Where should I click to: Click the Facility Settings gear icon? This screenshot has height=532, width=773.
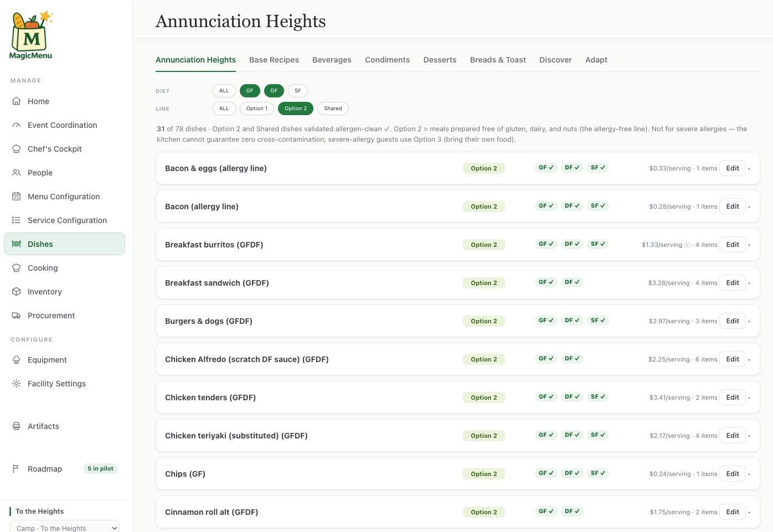[17, 384]
